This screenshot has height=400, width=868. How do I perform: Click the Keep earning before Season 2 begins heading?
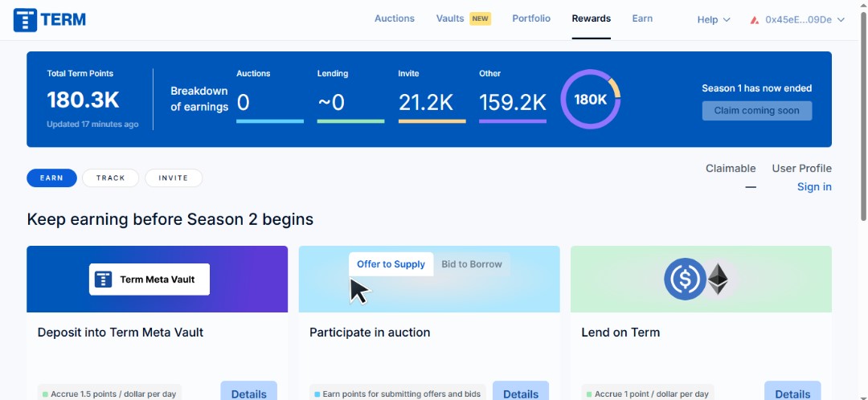point(170,219)
